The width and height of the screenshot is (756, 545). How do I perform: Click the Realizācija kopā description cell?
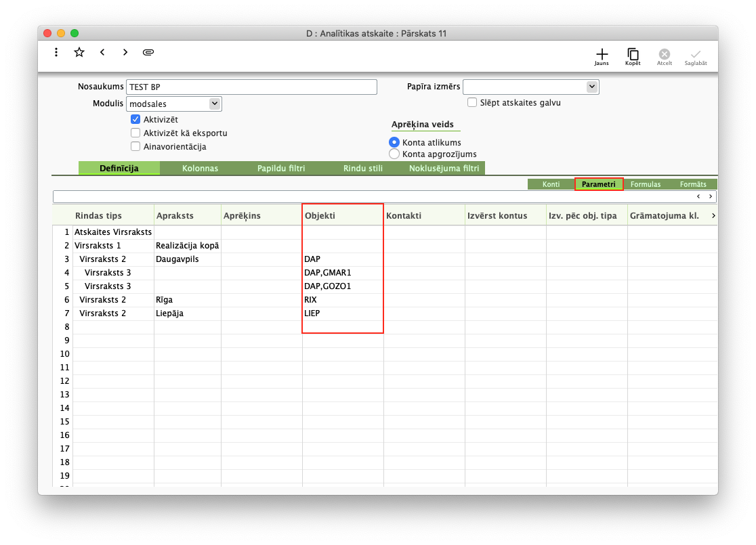188,245
